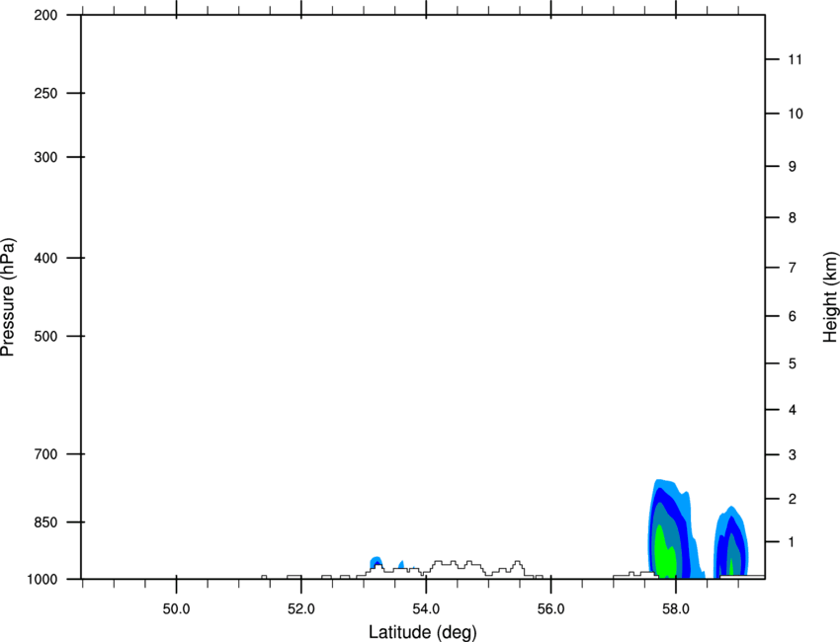Image resolution: width=840 pixels, height=642 pixels.
Task: Click the 250 pressure tick label
Action: point(45,93)
